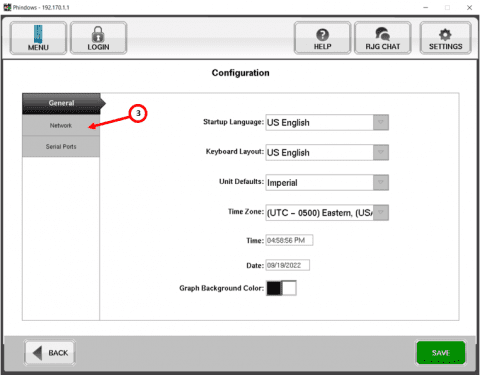Click the Phindows app icon in the title bar
480x375 pixels.
tap(7, 7)
